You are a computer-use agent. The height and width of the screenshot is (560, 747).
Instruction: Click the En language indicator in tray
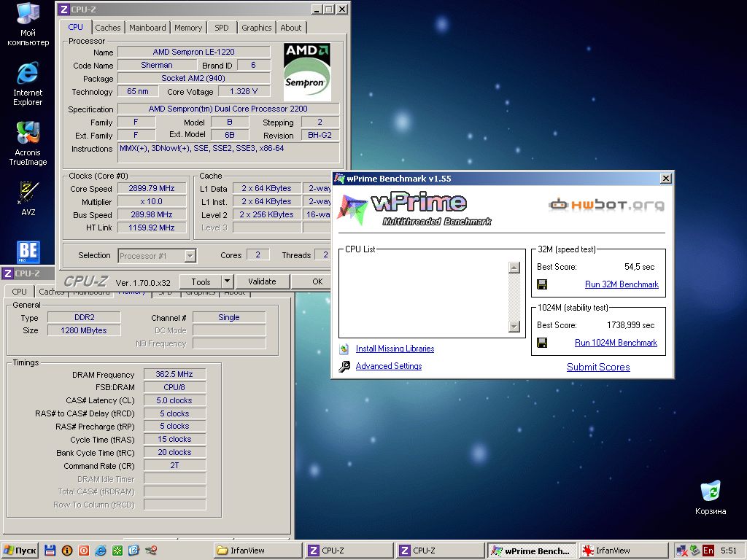tap(708, 551)
